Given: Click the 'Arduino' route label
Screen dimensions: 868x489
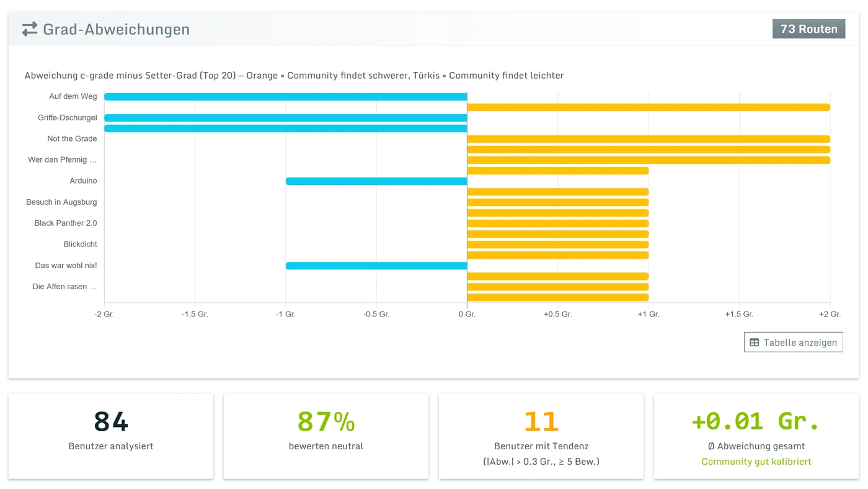Looking at the screenshot, I should (83, 181).
